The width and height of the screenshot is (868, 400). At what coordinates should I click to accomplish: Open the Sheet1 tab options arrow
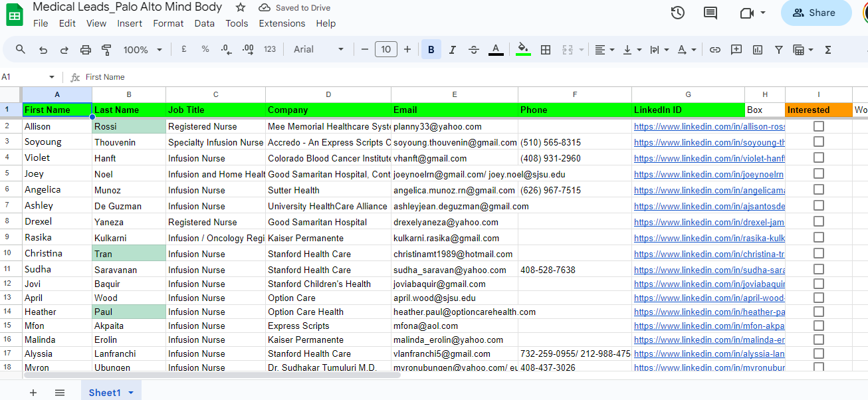pos(131,393)
